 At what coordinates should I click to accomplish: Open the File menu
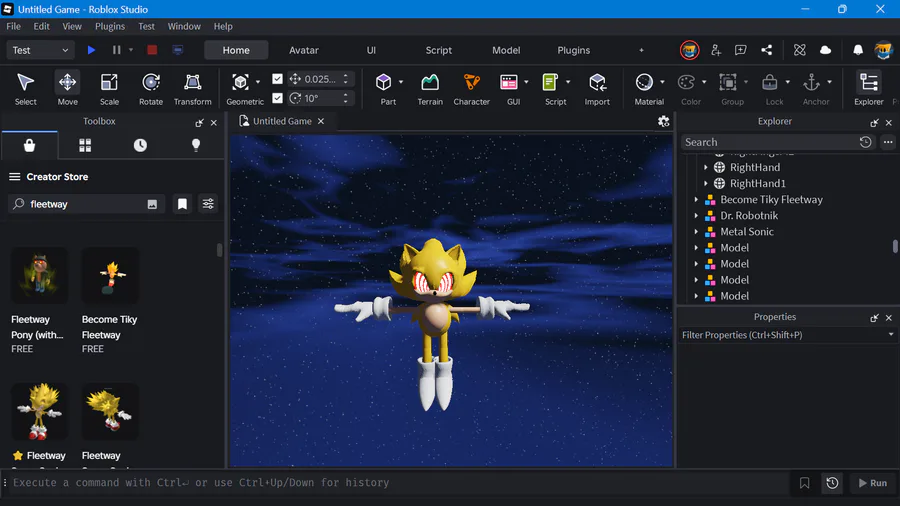click(13, 26)
